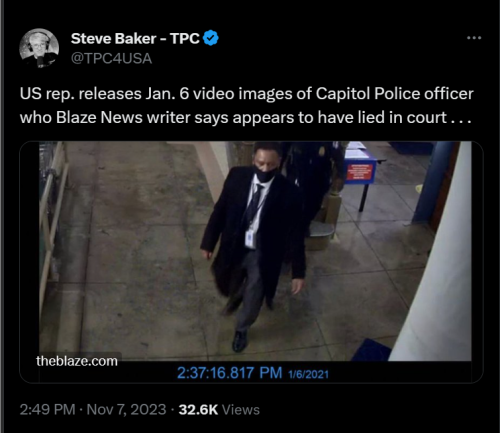The width and height of the screenshot is (500, 433).
Task: Click the 1/6/2021 date overlay
Action: tap(308, 374)
